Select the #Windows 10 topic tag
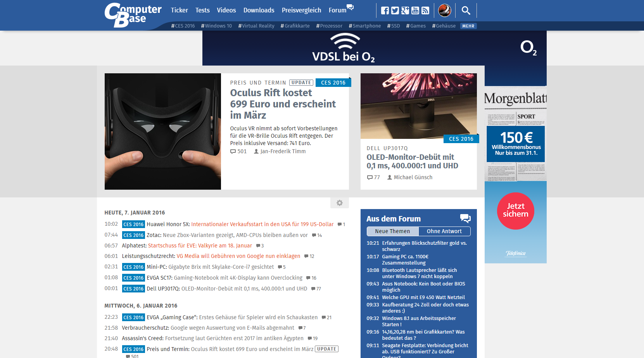The image size is (644, 358). coord(216,26)
